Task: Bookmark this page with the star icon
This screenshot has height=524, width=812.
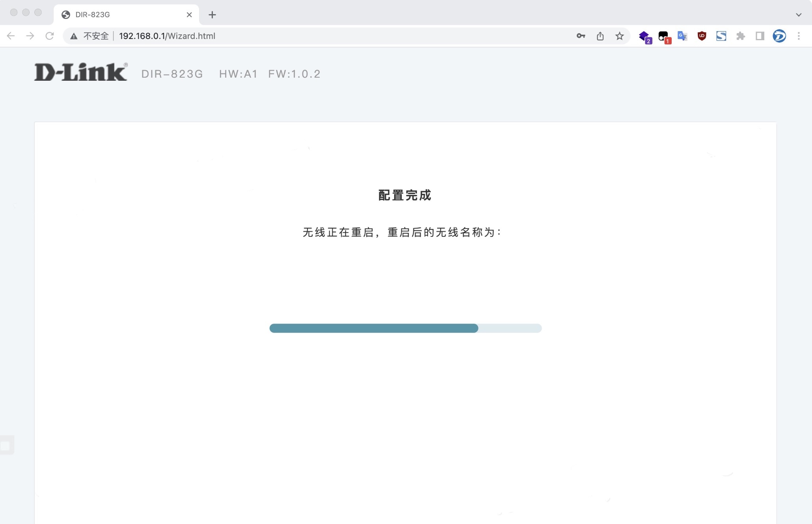Action: pyautogui.click(x=620, y=36)
